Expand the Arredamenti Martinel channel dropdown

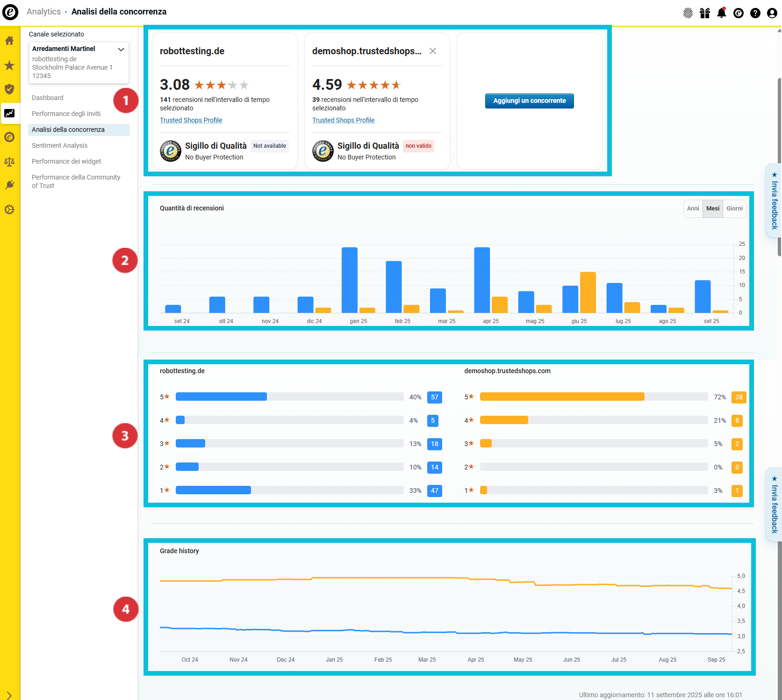click(121, 49)
